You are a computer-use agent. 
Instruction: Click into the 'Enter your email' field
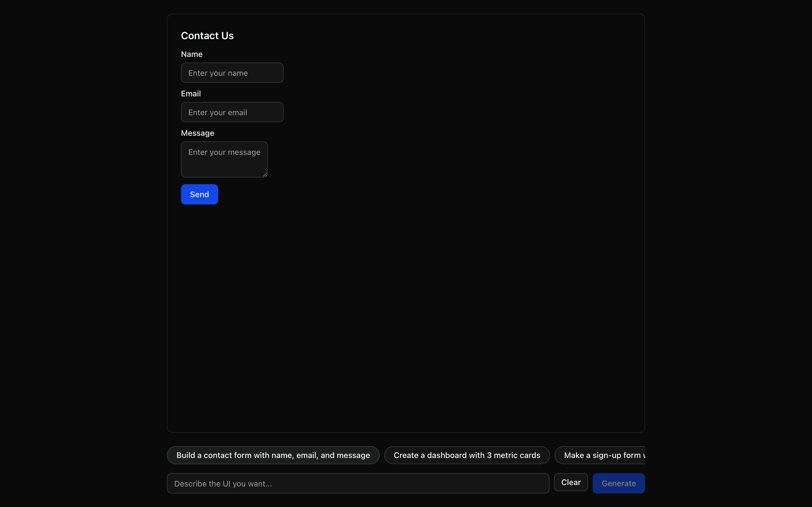coord(232,112)
